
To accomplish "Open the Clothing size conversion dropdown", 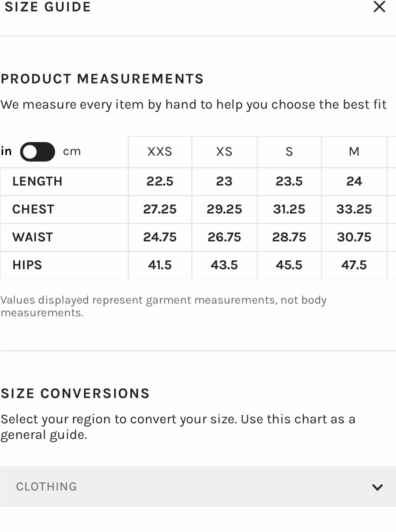I will click(198, 486).
